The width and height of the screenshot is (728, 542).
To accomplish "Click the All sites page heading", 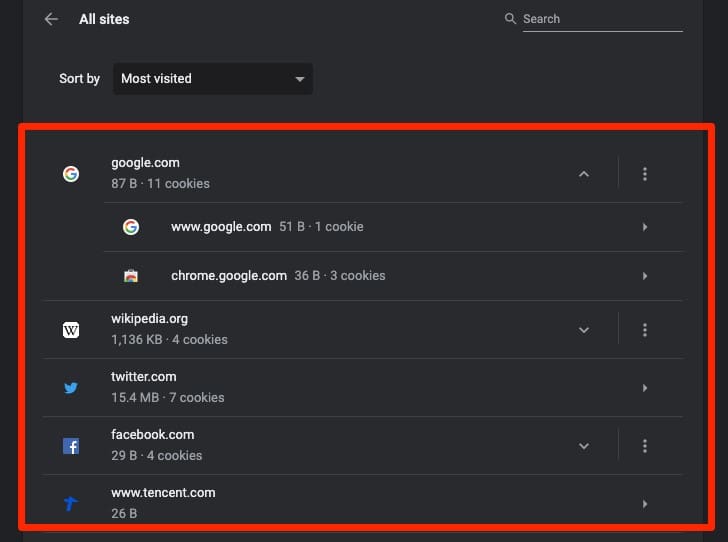I will pyautogui.click(x=104, y=19).
